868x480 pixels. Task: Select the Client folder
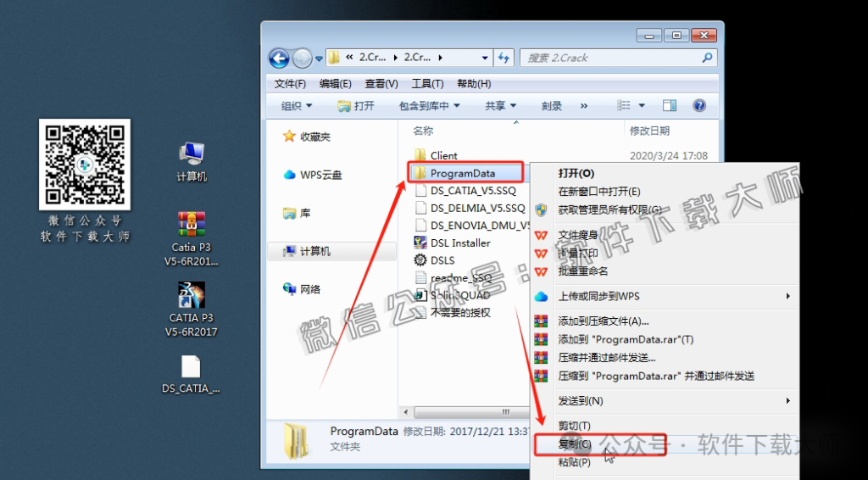click(436, 155)
